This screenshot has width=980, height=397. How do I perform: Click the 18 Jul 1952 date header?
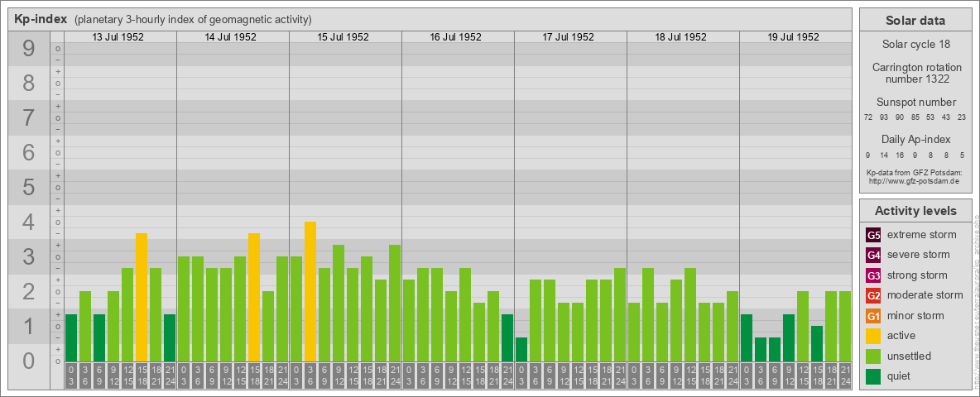680,37
